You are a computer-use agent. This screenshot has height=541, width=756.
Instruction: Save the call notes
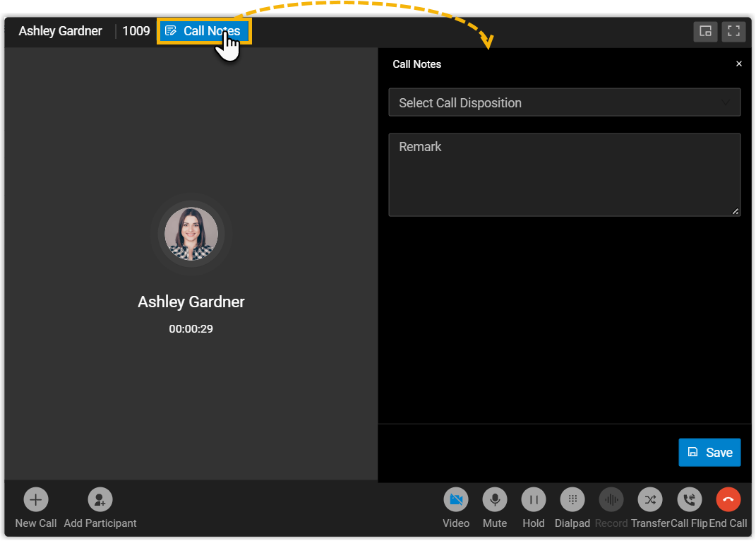[x=709, y=453]
